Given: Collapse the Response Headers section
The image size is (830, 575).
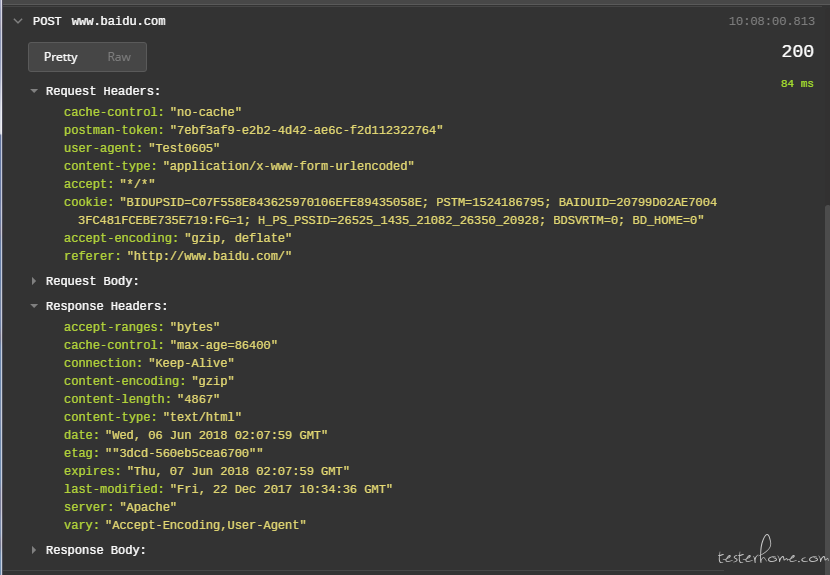Looking at the screenshot, I should [35, 307].
